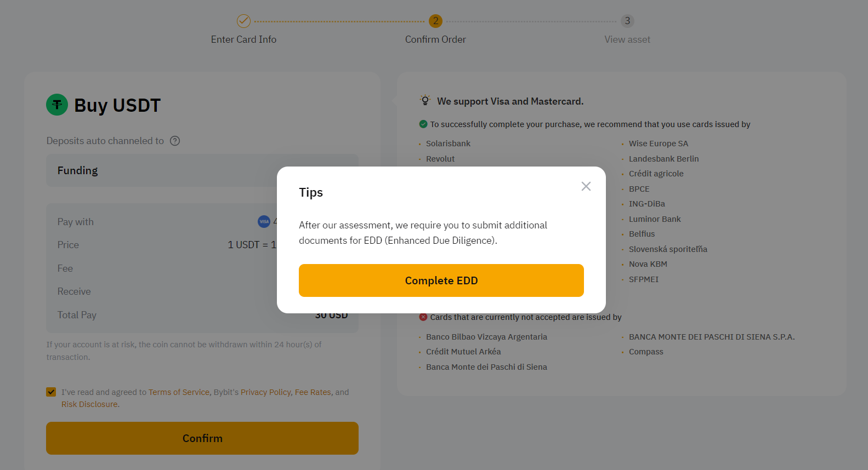Open the Fee Rates link
The width and height of the screenshot is (868, 470).
tap(313, 392)
